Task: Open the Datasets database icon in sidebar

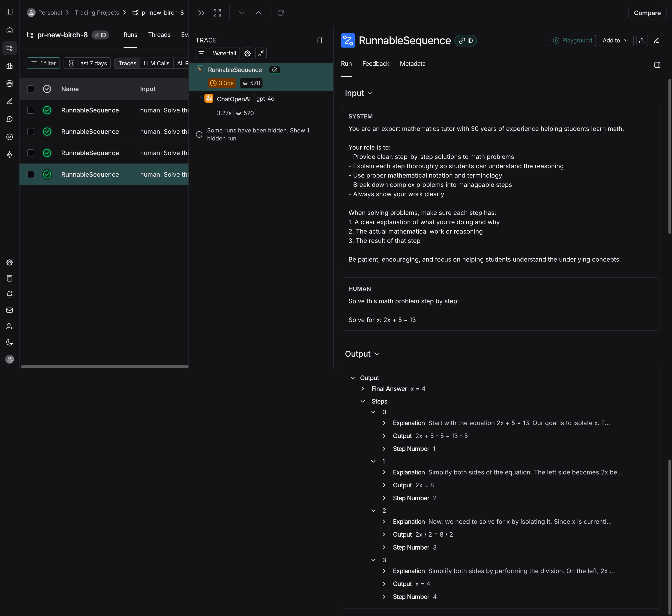Action: click(x=10, y=83)
